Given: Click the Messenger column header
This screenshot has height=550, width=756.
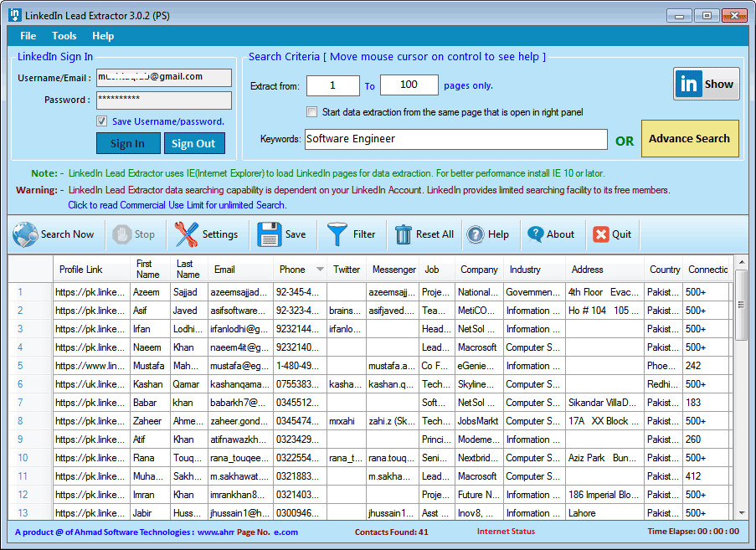Looking at the screenshot, I should 393,269.
